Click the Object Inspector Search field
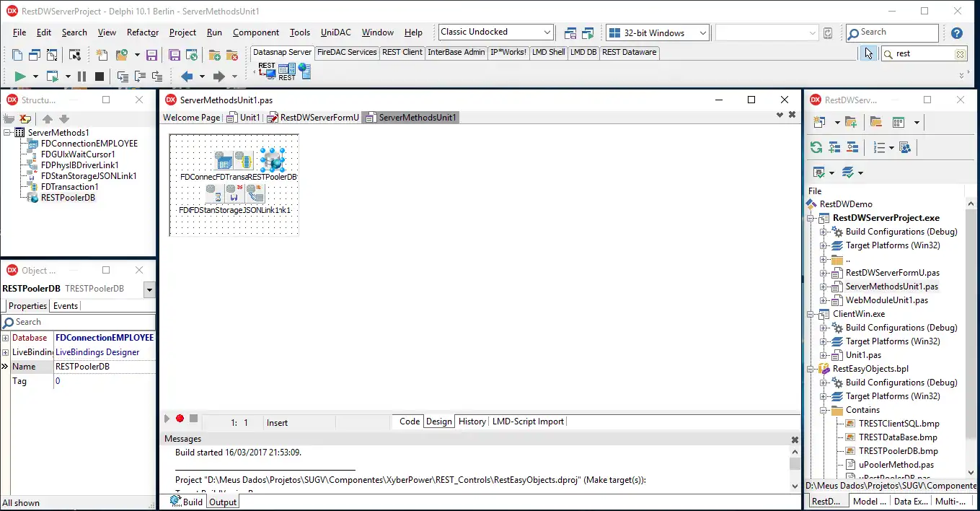 [x=78, y=323]
